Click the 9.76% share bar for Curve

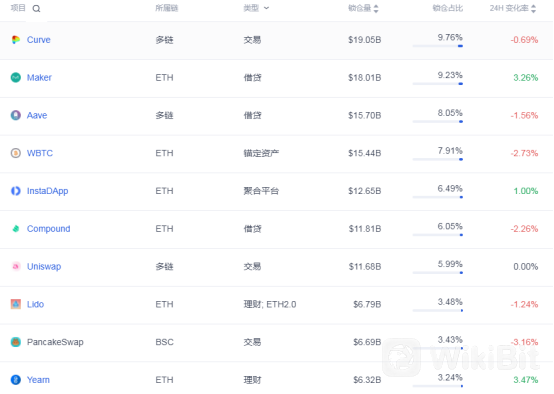pos(437,46)
